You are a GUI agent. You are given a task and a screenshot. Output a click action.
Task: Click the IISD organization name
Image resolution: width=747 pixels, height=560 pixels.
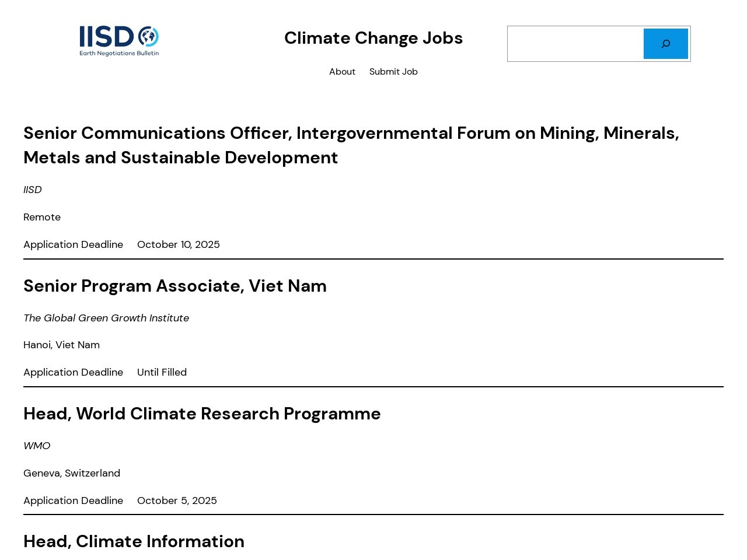(x=33, y=190)
